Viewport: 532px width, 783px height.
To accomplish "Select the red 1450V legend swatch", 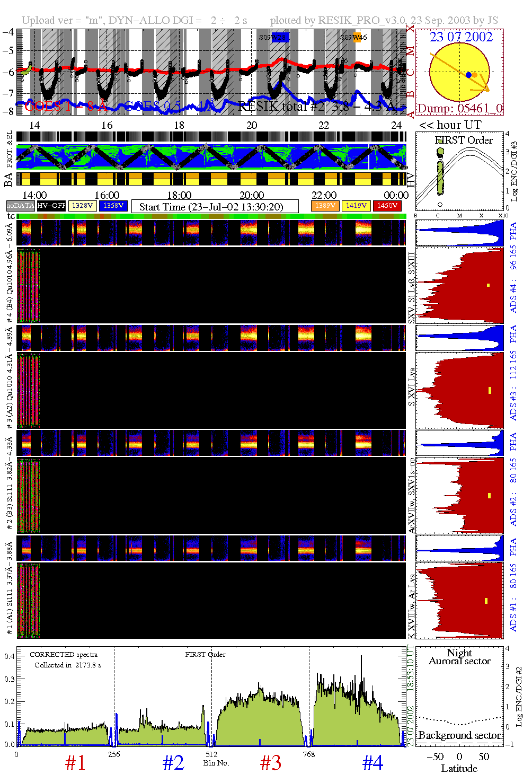I will click(387, 206).
